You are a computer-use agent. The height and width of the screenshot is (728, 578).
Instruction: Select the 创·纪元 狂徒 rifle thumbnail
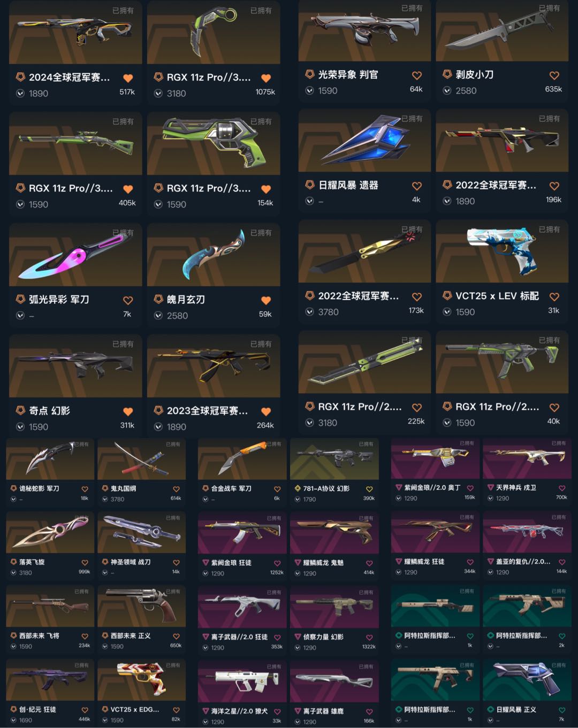click(x=50, y=680)
